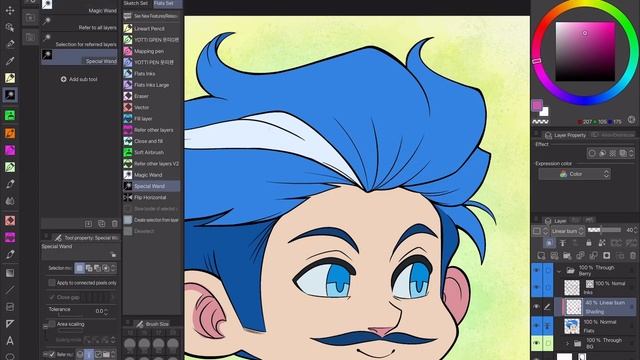Select the Lineart Pencil quick access item
Viewport: 640px width, 360px height.
(x=151, y=29)
